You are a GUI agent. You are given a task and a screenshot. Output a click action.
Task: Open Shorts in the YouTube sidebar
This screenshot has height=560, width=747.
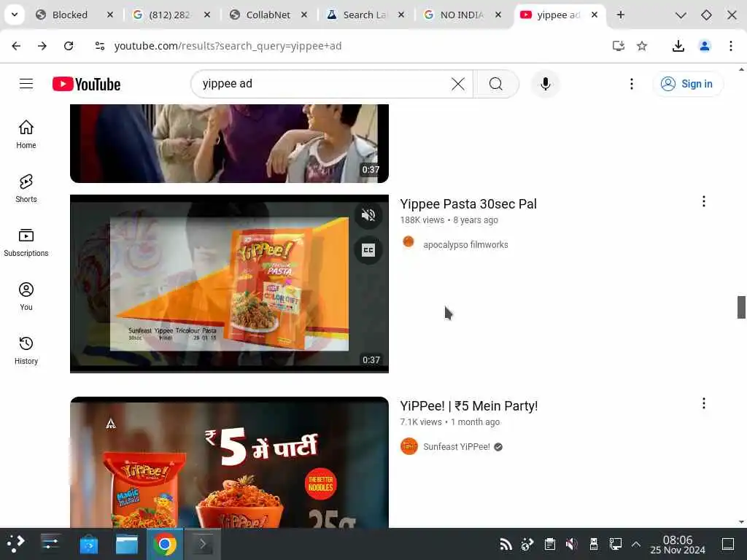coord(26,189)
